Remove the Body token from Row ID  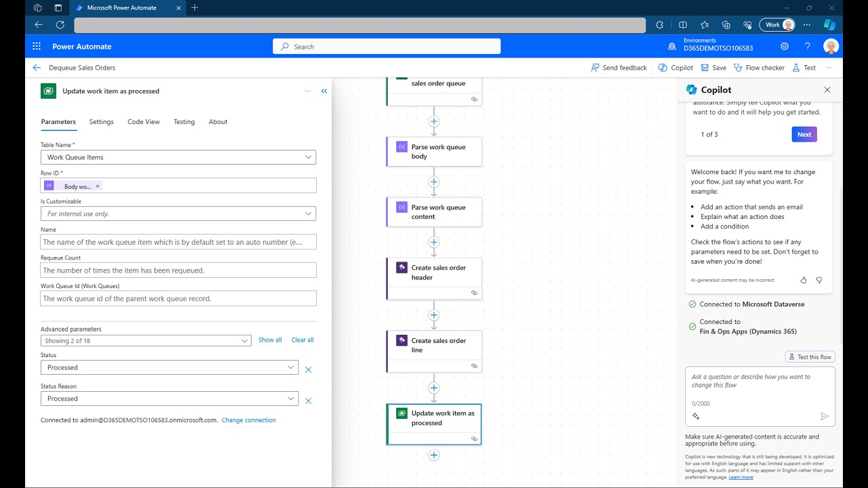[97, 186]
